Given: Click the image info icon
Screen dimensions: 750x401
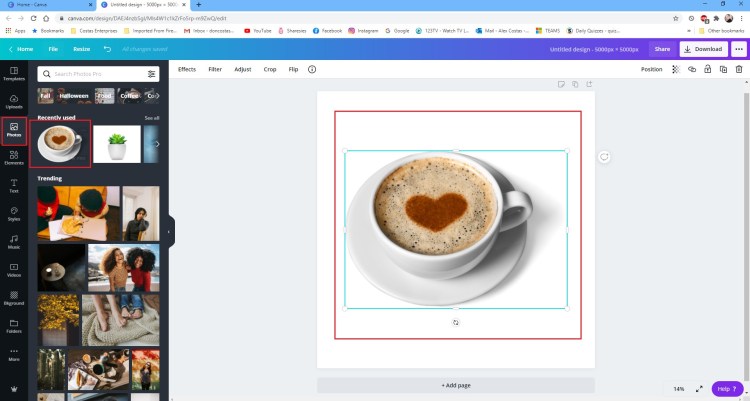Looking at the screenshot, I should point(312,69).
